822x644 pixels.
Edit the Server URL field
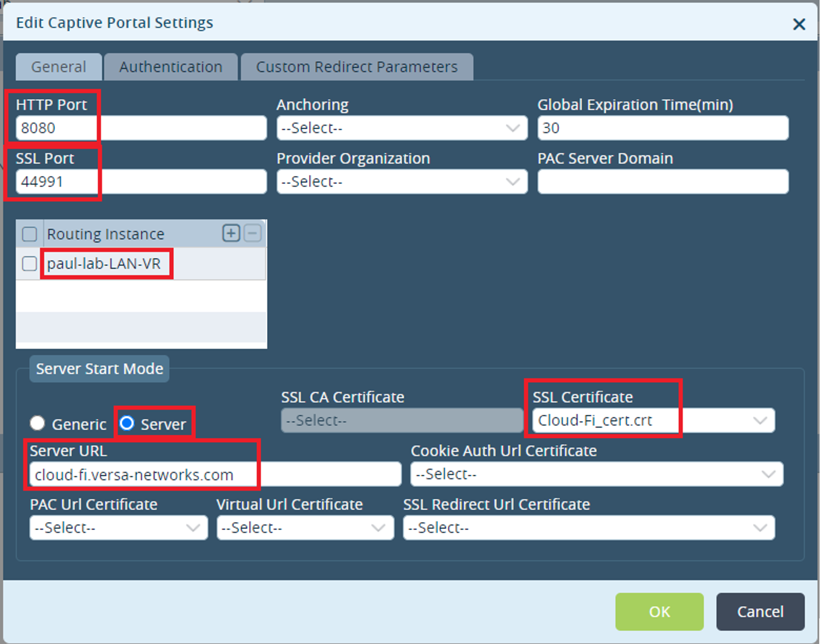213,474
